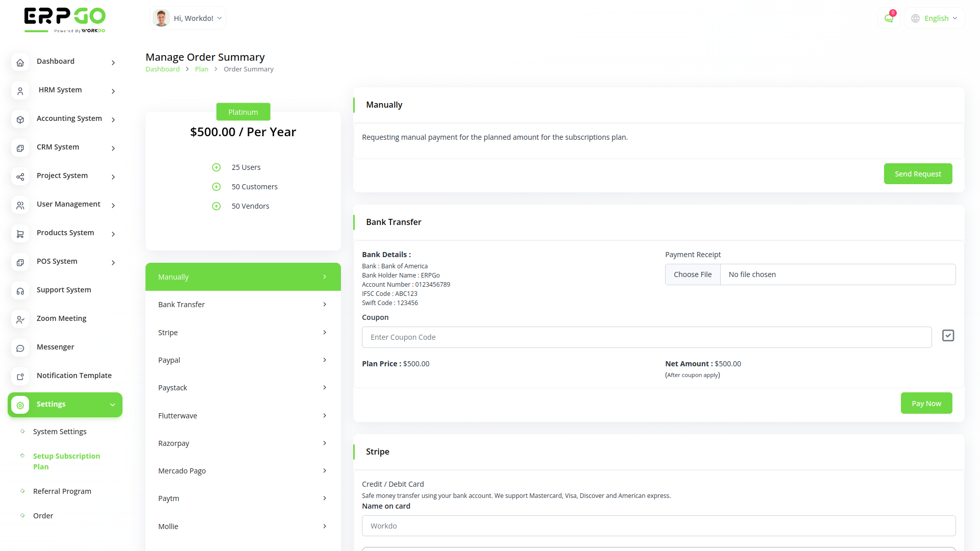Open the notification bell with badge
Screen dimensions: 980x551
pos(889,18)
